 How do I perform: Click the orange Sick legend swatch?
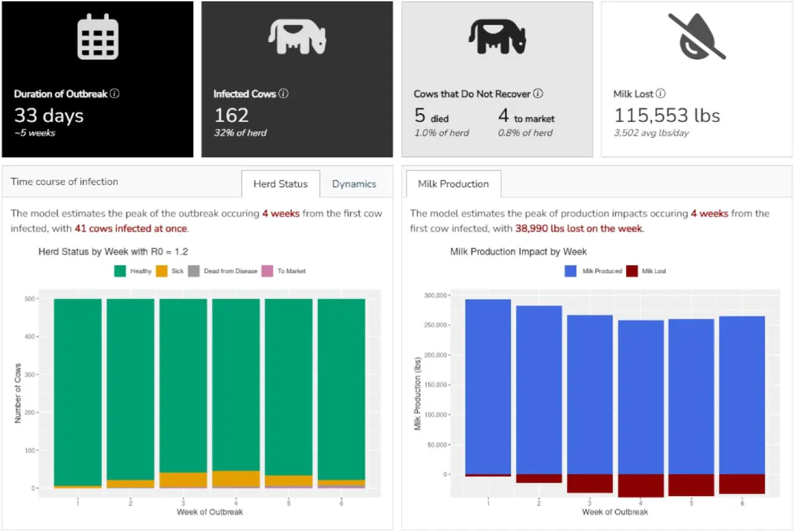point(161,271)
